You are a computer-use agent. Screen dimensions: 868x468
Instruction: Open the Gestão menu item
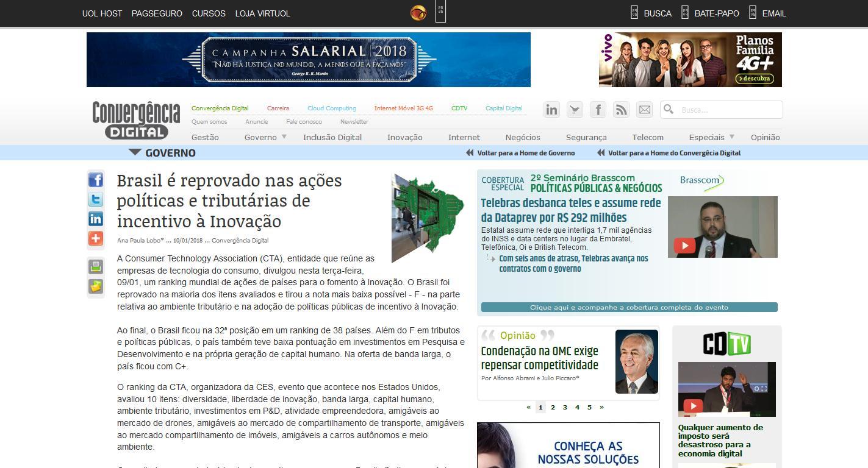[x=205, y=137]
